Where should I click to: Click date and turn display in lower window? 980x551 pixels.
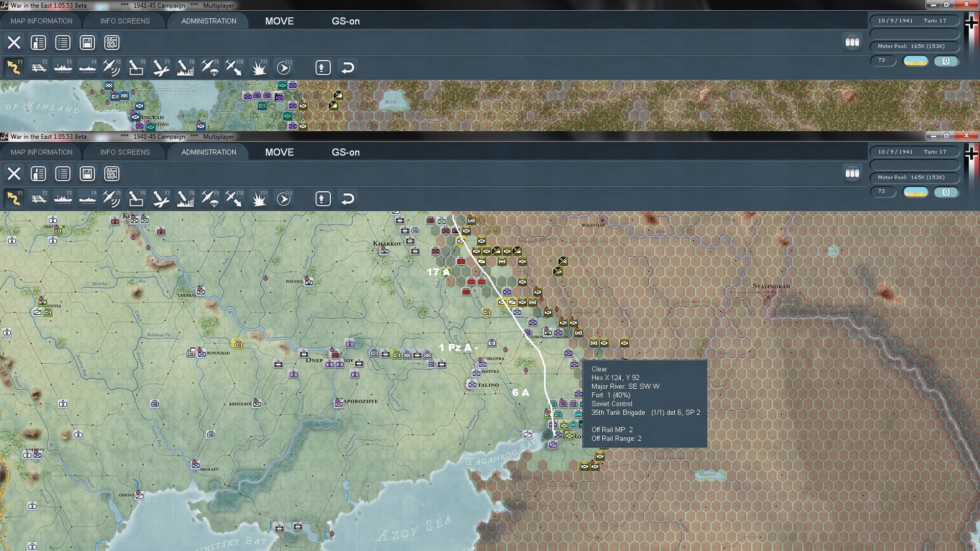pyautogui.click(x=915, y=152)
